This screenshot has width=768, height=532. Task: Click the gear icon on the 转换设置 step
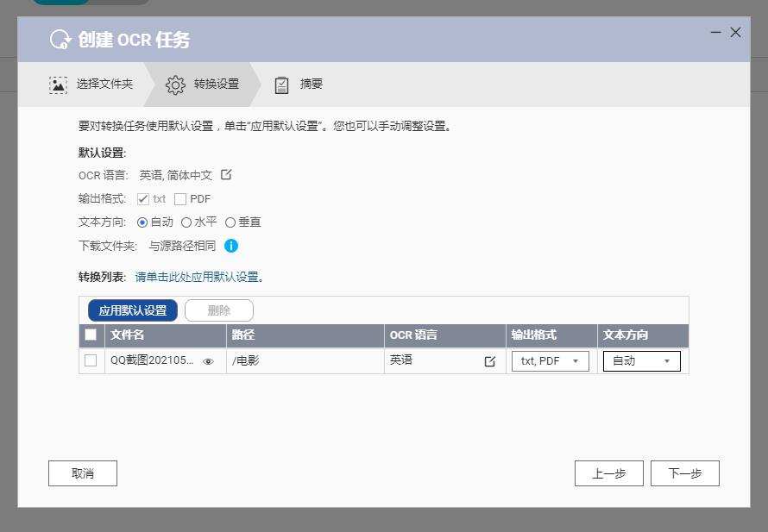(176, 84)
